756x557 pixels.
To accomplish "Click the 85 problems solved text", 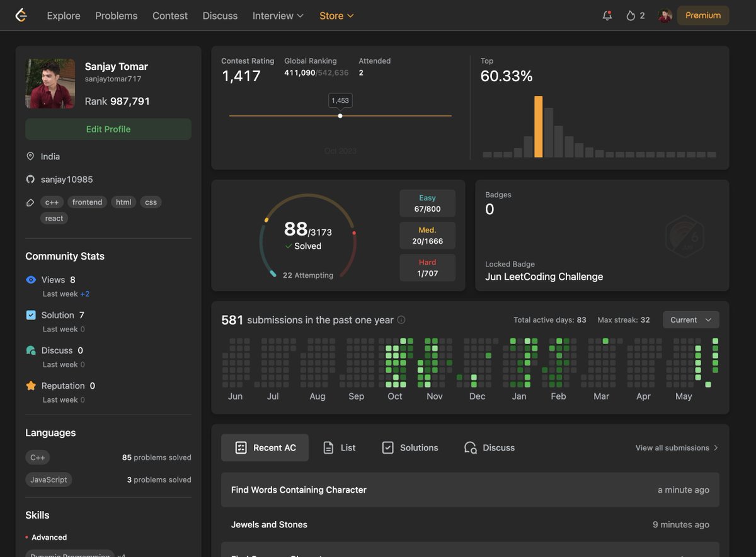I will [157, 458].
